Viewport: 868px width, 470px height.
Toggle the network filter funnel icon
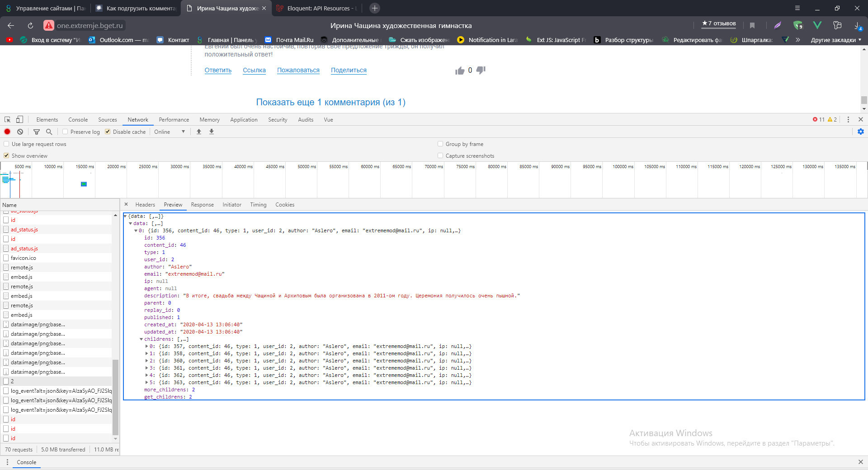pos(37,132)
